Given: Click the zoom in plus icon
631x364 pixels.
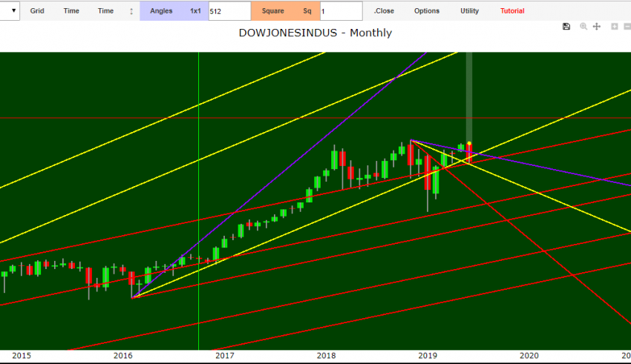Looking at the screenshot, I should [x=615, y=27].
